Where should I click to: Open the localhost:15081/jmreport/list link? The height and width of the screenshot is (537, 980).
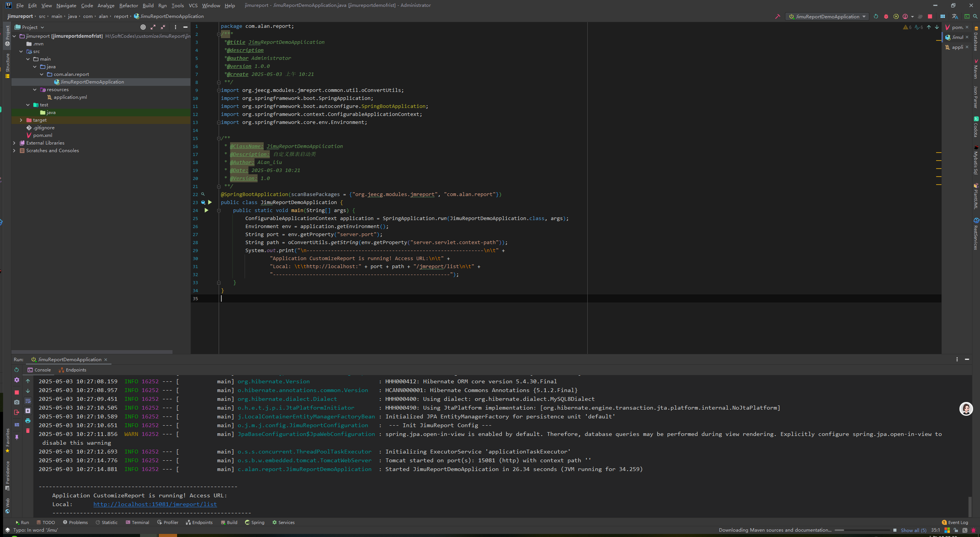pos(155,504)
